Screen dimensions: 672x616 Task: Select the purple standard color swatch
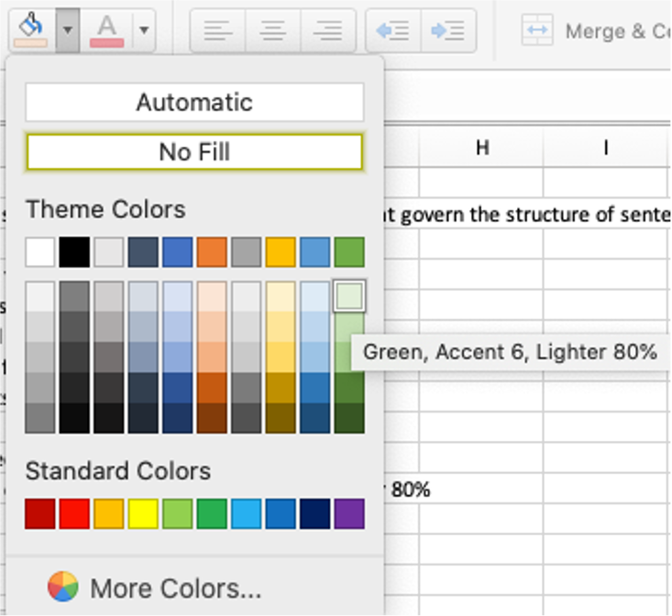tap(349, 513)
